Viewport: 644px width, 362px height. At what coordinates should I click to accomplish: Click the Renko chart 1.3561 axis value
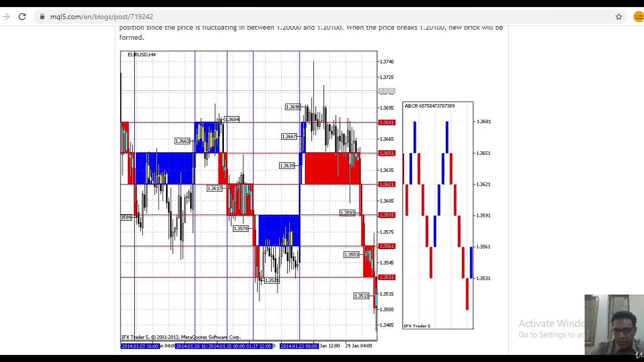484,246
